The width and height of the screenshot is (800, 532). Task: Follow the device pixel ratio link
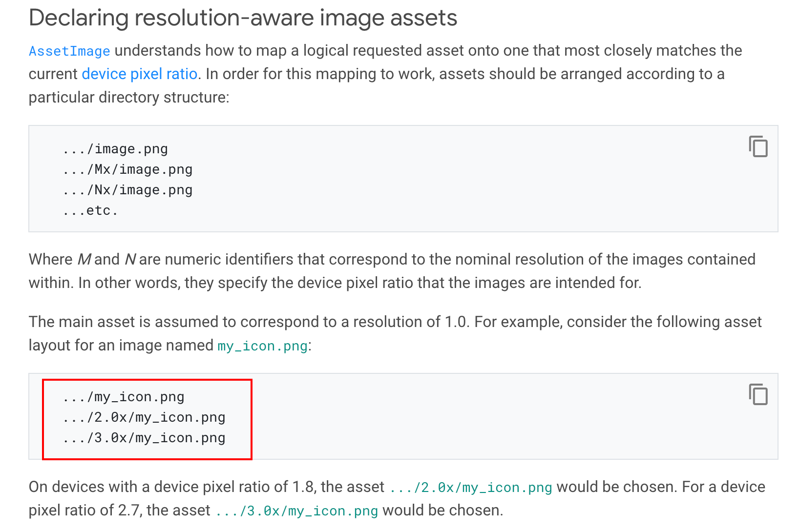pos(140,74)
